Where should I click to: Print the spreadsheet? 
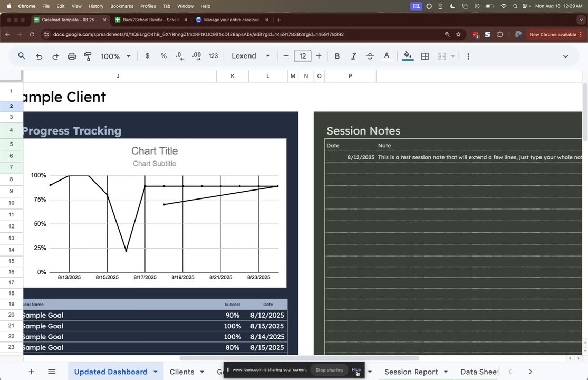[72, 56]
